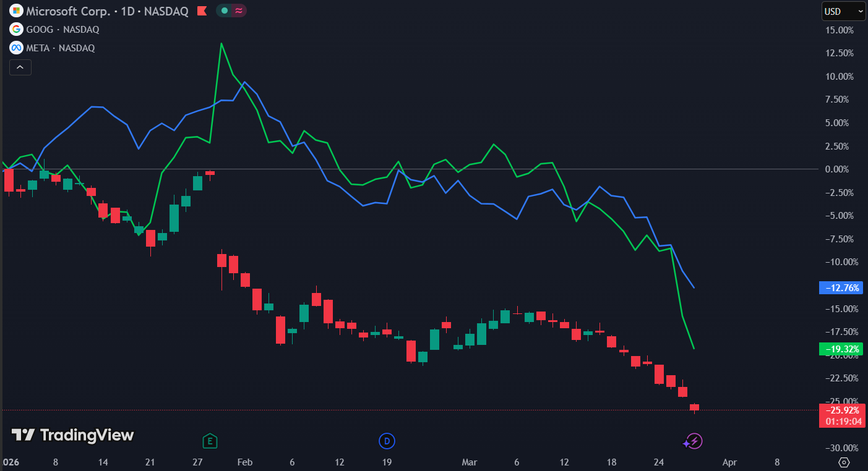
Task: Click the pink approximately-equal data icon
Action: pos(238,11)
